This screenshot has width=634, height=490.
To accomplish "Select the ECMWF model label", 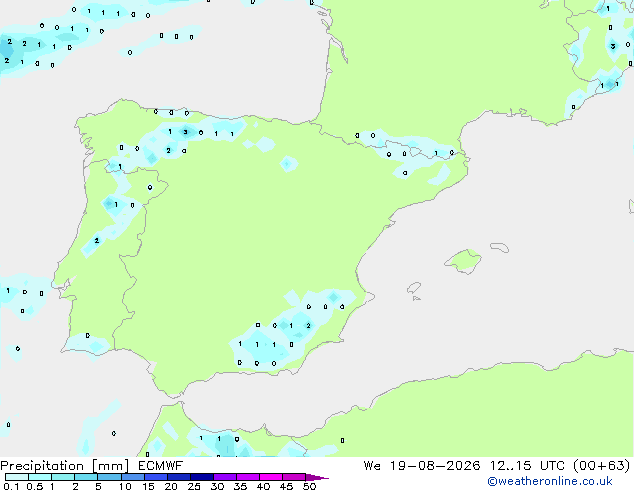I will click(161, 466).
